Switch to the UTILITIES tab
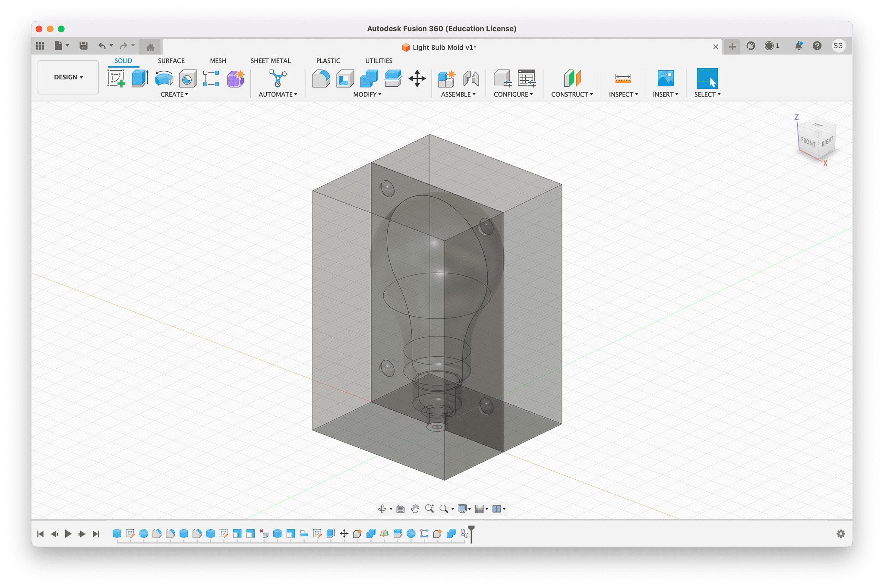Viewport: 884px width, 588px height. pyautogui.click(x=379, y=61)
